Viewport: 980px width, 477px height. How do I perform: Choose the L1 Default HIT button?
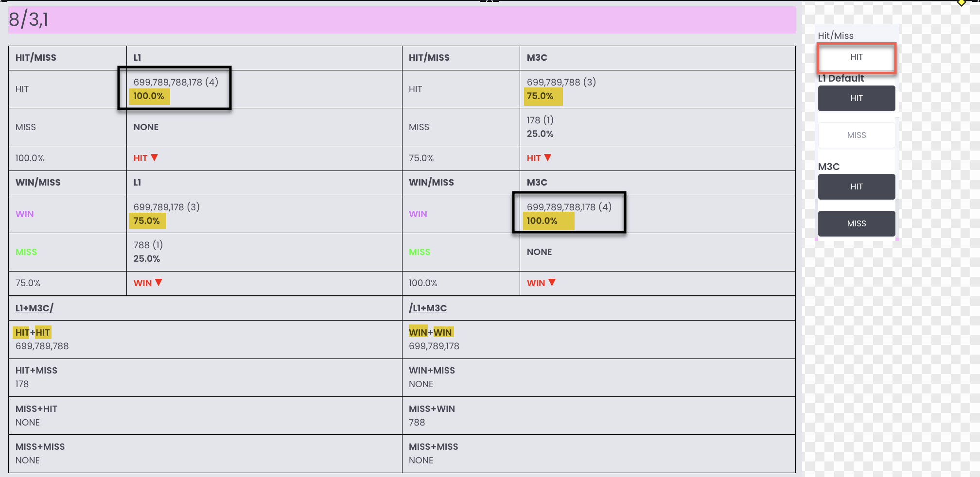click(857, 98)
